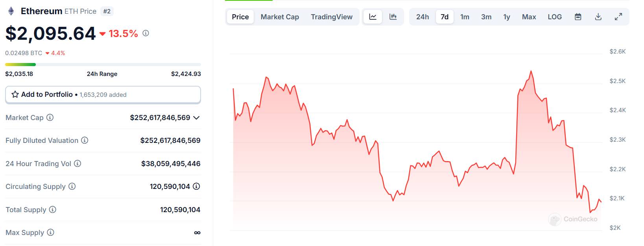644x246 pixels.
Task: Expand chart to fullscreen
Action: point(618,17)
